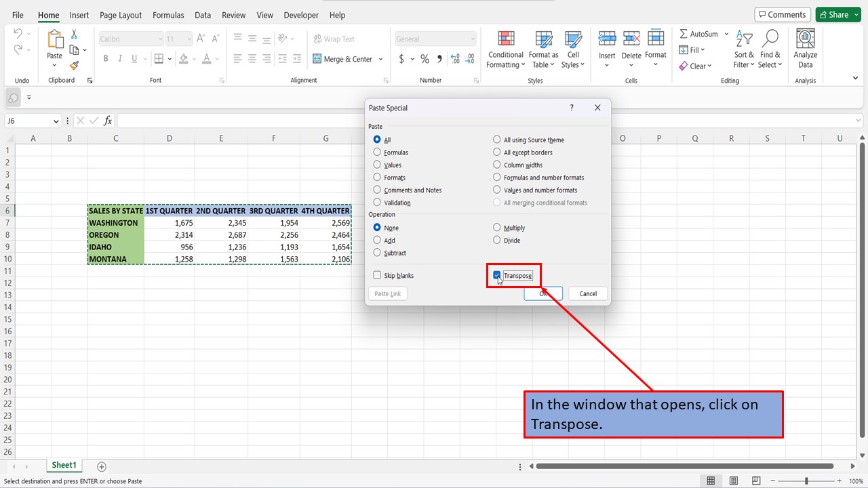Select the Cell Styles icon
Screen dimensions: 868x488
point(573,48)
